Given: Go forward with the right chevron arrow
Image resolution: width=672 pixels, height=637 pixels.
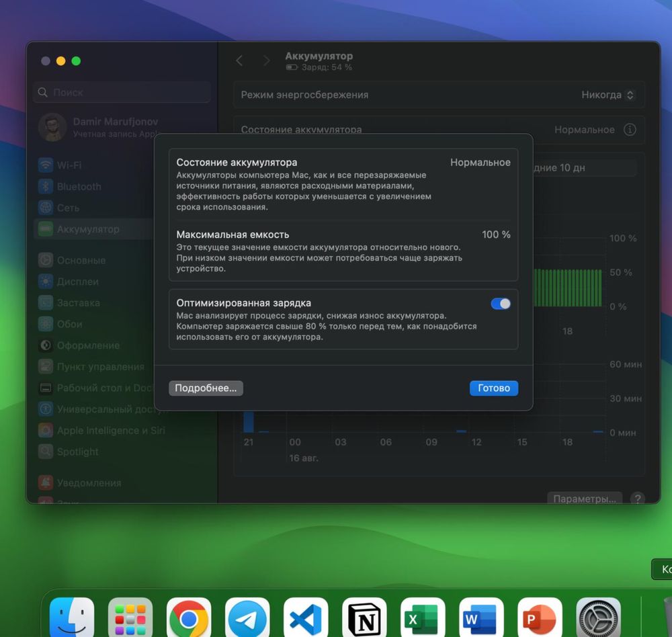Looking at the screenshot, I should (267, 61).
